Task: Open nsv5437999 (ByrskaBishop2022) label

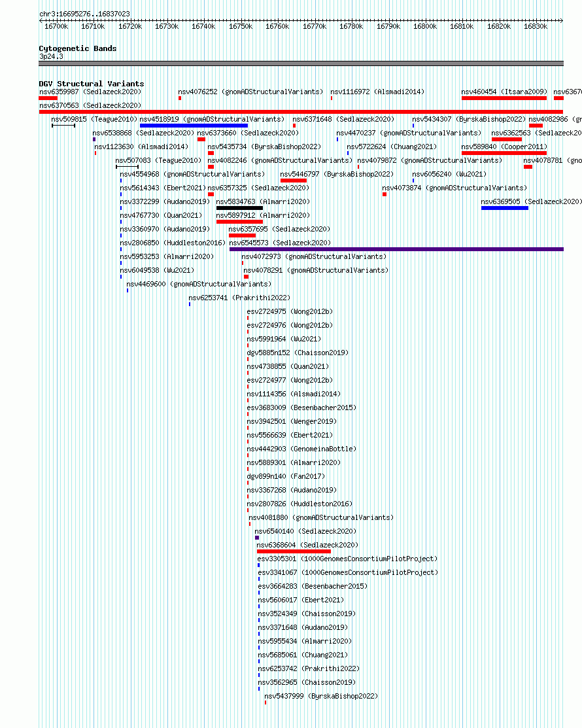Action: (x=321, y=697)
